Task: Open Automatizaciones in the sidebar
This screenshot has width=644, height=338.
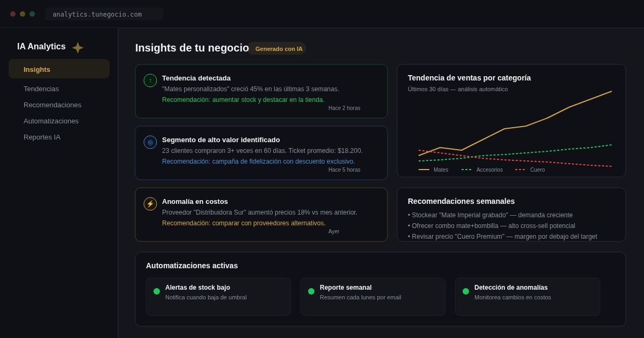Action: (51, 121)
